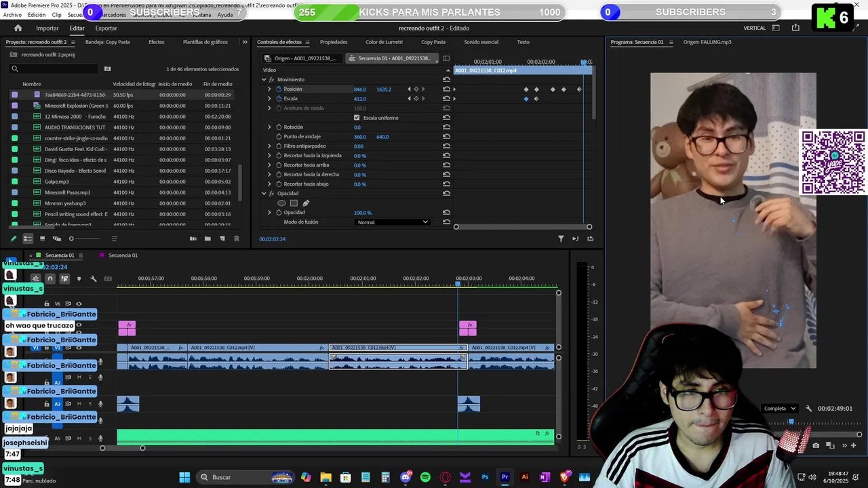Go to the Home screen icon

click(x=18, y=28)
